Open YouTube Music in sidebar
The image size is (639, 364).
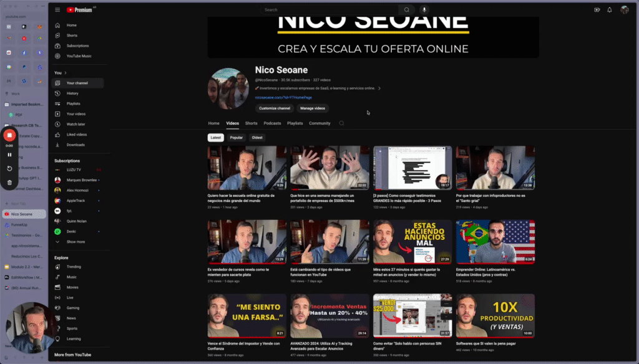click(78, 55)
